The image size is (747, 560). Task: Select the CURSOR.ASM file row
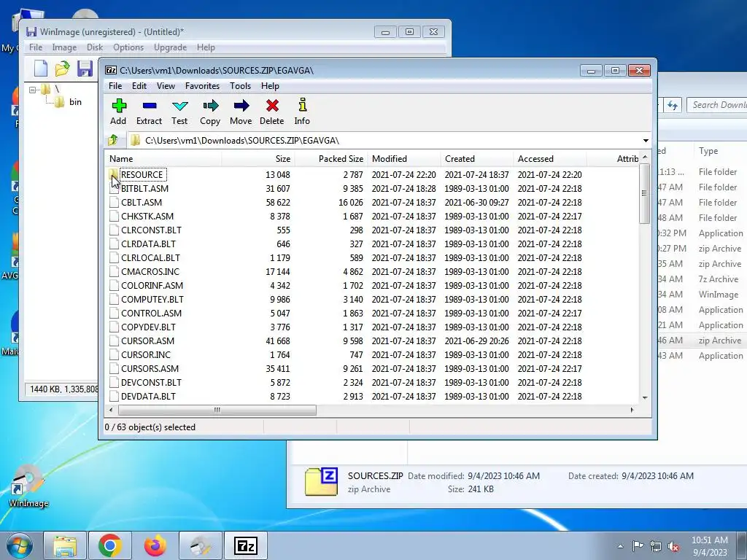coord(371,341)
